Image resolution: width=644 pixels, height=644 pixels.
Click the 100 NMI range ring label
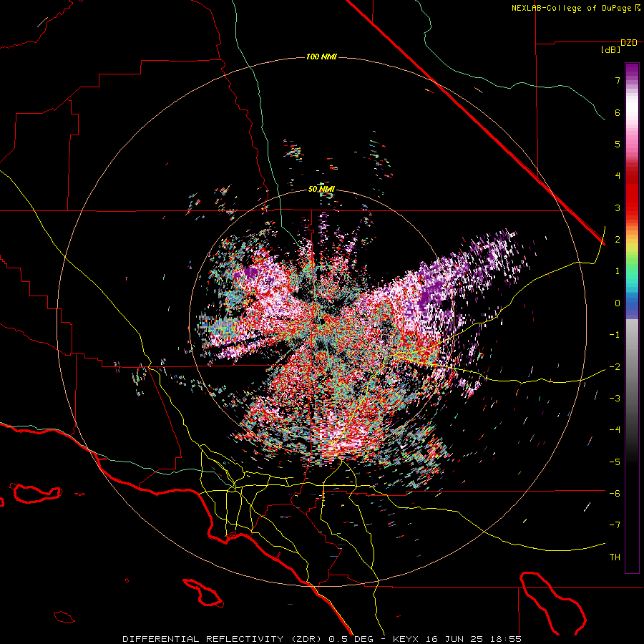point(321,57)
